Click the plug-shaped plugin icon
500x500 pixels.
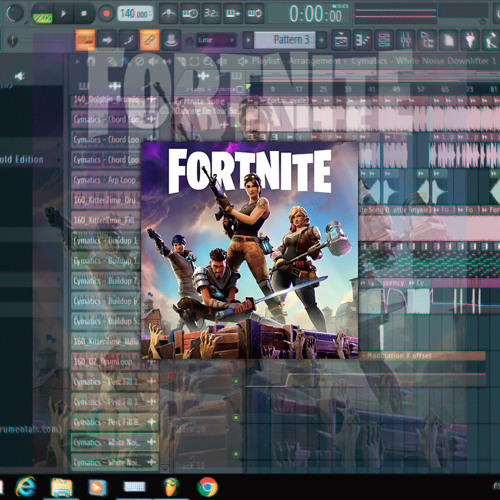(470, 40)
